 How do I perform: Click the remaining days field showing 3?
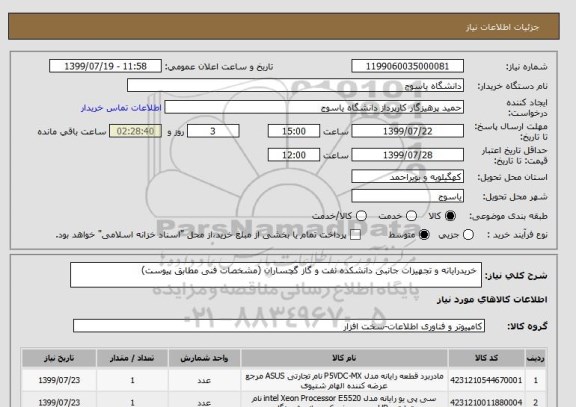[213, 131]
